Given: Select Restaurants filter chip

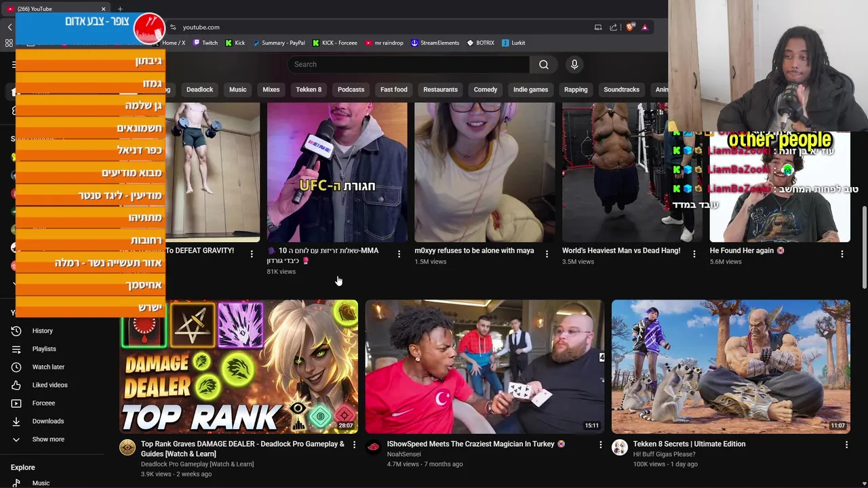Looking at the screenshot, I should tap(440, 89).
